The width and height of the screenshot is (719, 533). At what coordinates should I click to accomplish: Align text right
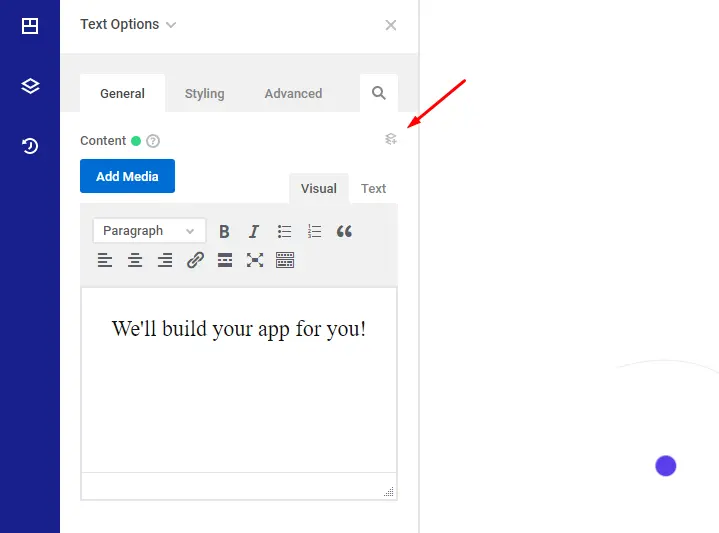pos(165,260)
